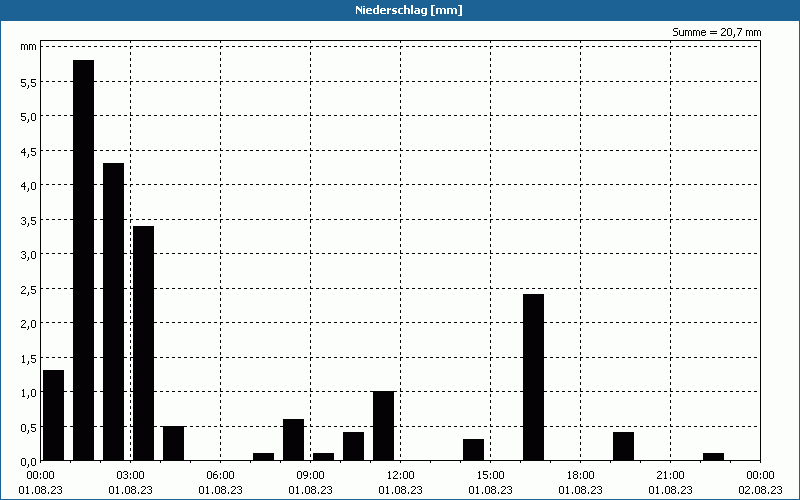800x500 pixels.
Task: Select the 1,0 mm bar before 12:00
Action: click(x=384, y=426)
